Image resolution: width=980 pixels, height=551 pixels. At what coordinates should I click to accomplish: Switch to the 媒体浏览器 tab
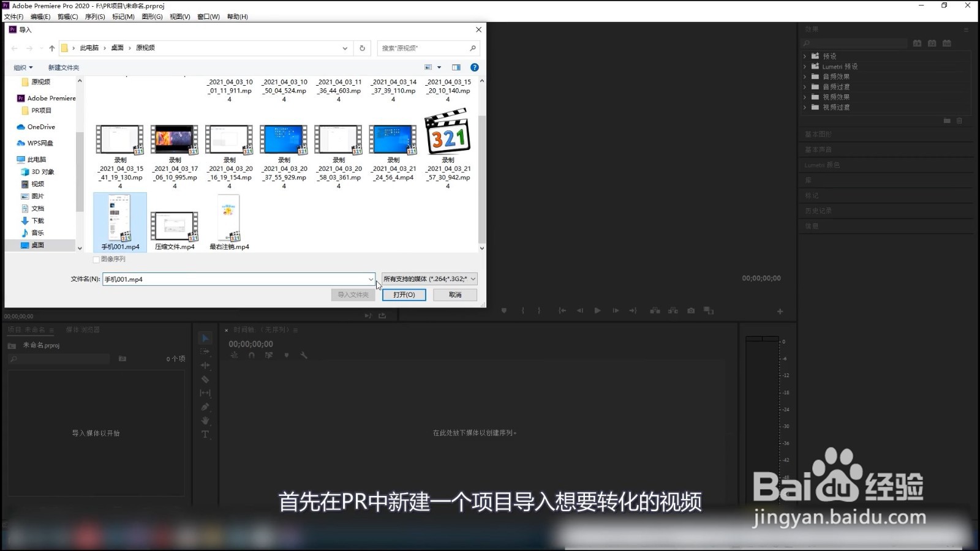[x=83, y=329]
